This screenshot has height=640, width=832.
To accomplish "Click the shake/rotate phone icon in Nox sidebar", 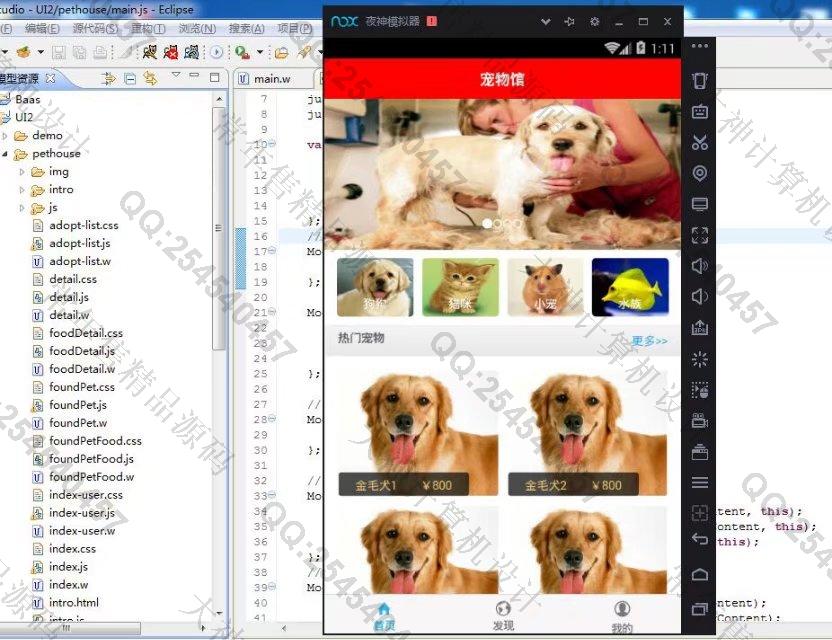I will [x=699, y=81].
